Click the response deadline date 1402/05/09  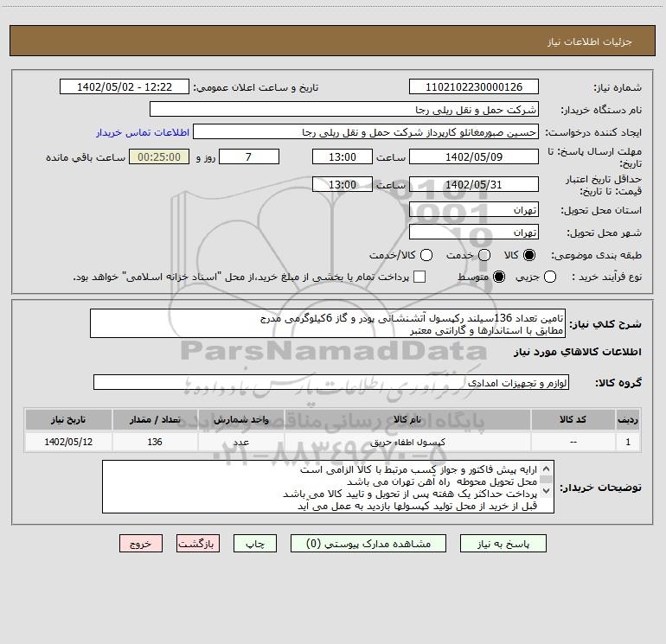coord(474,156)
